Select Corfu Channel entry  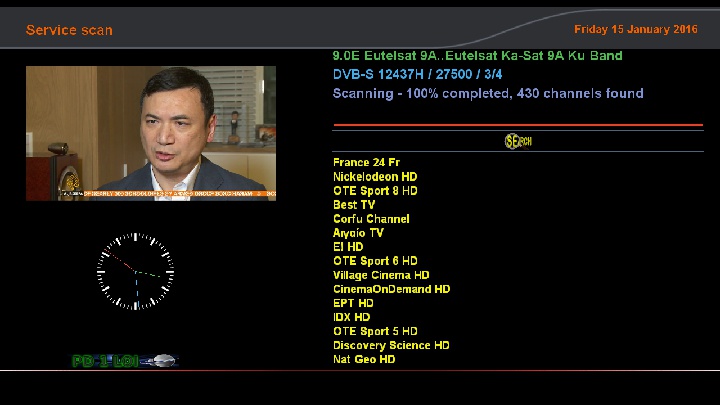coord(371,219)
